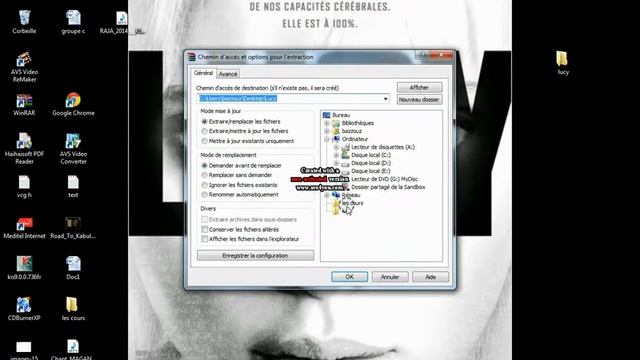Enable Conserver les fichiers altérés
640x360 pixels.
click(x=240, y=229)
